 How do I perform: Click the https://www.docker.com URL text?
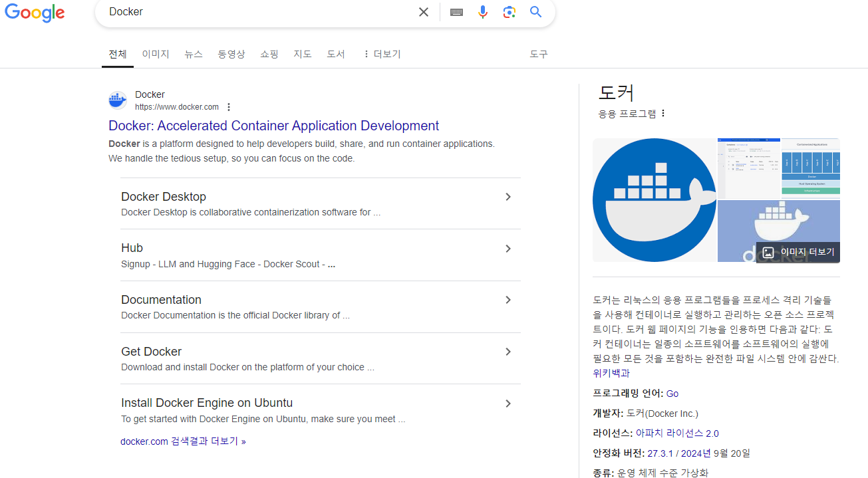(177, 107)
